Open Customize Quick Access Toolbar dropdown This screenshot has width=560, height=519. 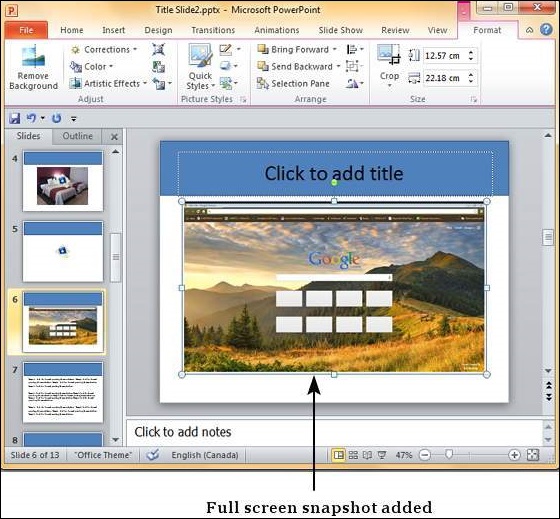pyautogui.click(x=74, y=119)
